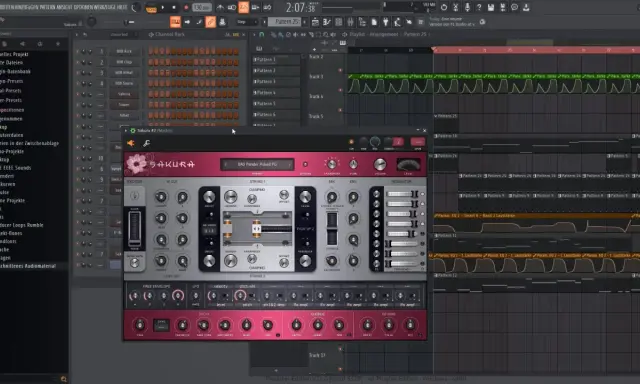Mute the 808 Clap channel LED
Image resolution: width=640 pixels, height=384 pixels.
pyautogui.click(x=77, y=62)
